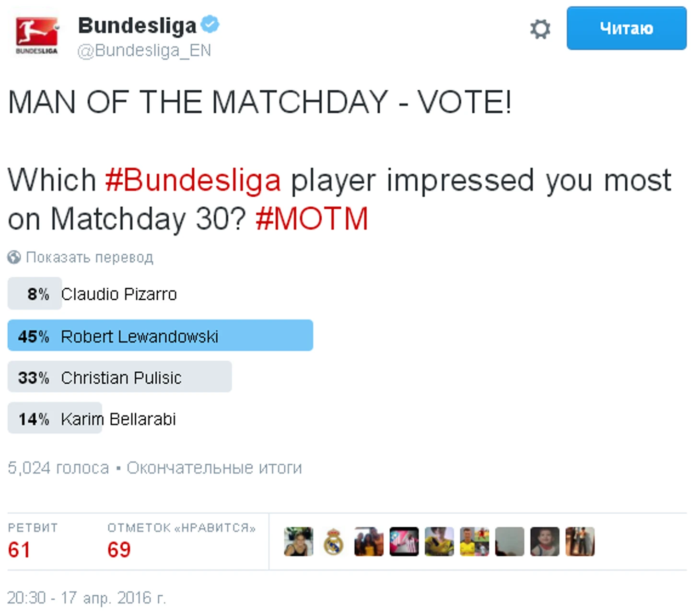Viewport: 700px width, 614px height.
Task: Open the #Bundesliga hashtag
Action: click(x=193, y=180)
